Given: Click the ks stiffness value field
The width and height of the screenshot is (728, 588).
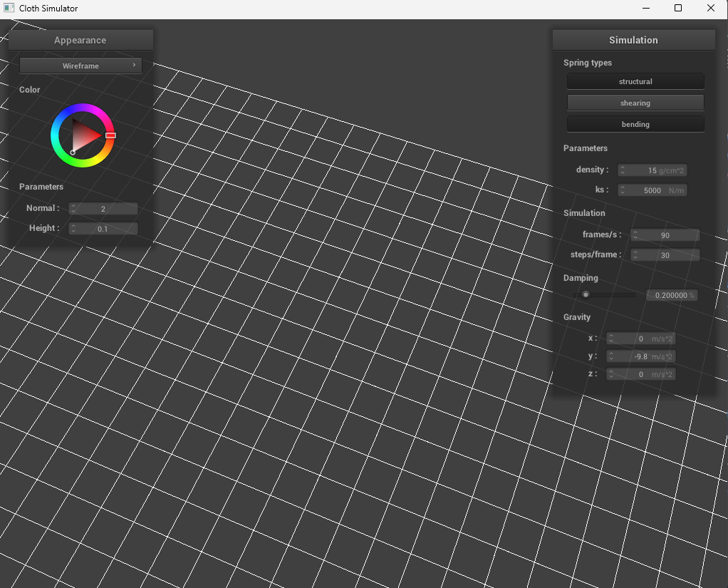Looking at the screenshot, I should pyautogui.click(x=652, y=190).
